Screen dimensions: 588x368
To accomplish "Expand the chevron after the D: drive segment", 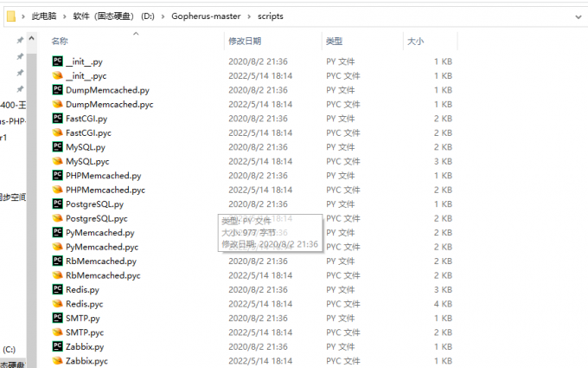I will (163, 16).
